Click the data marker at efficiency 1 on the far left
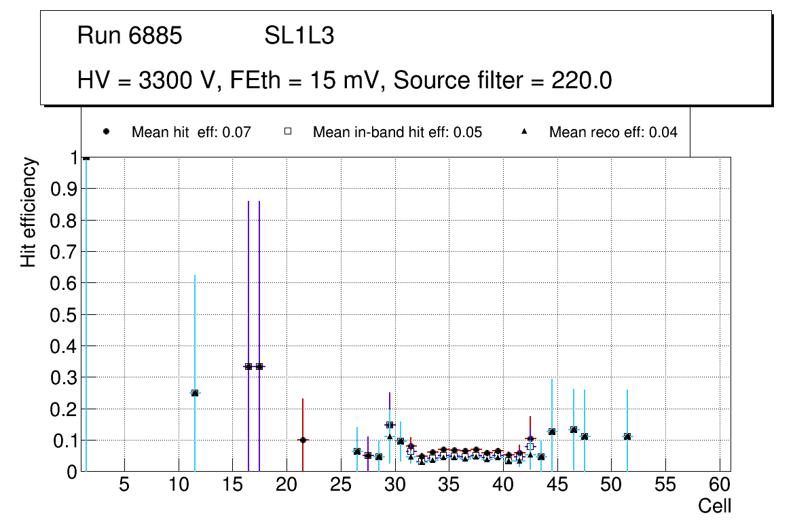 tap(86, 158)
